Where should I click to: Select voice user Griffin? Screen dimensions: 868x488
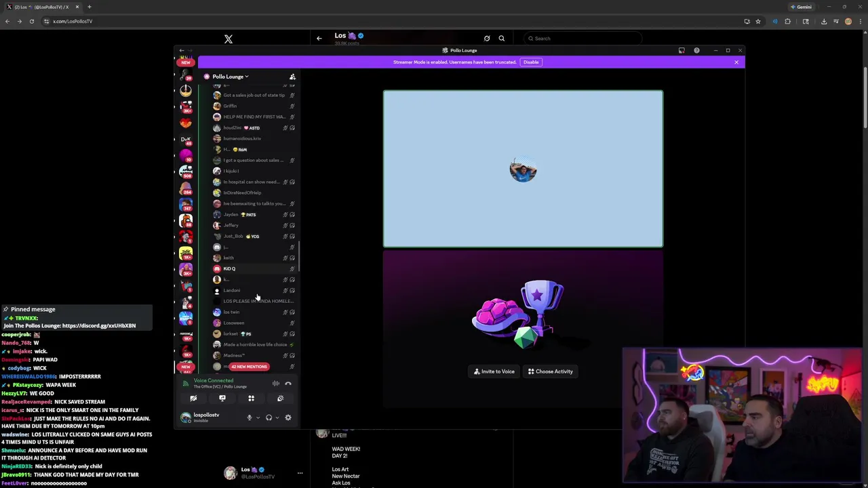click(254, 106)
